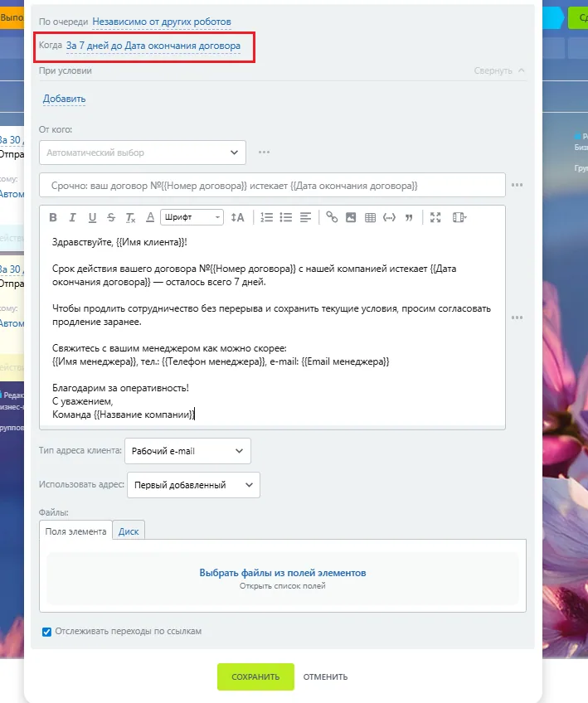
Task: Open the text alignment icon
Action: [x=305, y=217]
